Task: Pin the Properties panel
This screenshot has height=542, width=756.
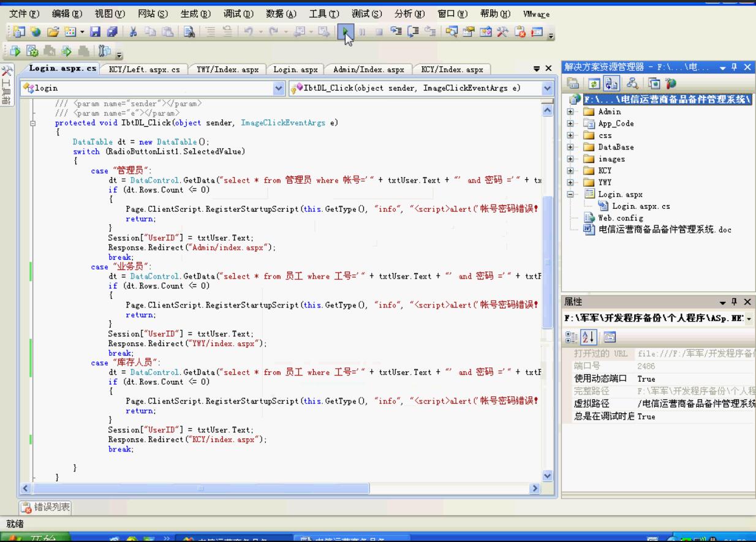Action: pyautogui.click(x=734, y=302)
